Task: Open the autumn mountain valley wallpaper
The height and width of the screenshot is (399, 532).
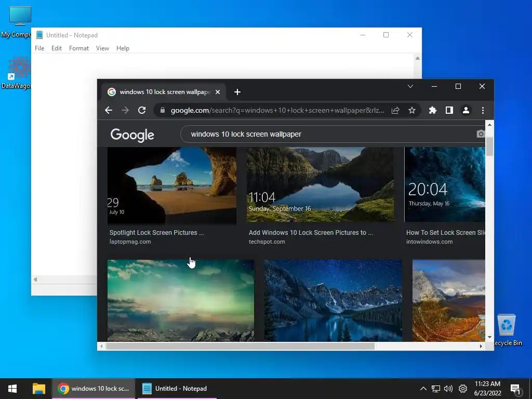Action: coord(449,300)
